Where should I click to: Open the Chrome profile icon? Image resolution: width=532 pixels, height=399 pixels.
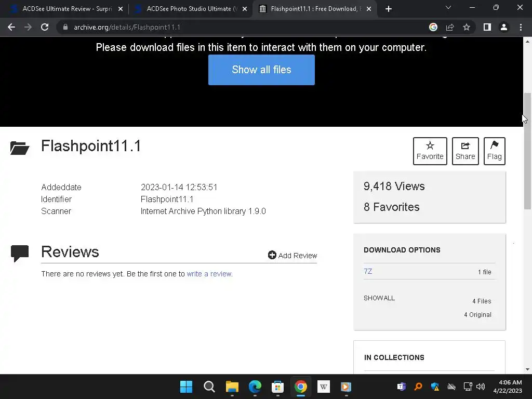504,27
